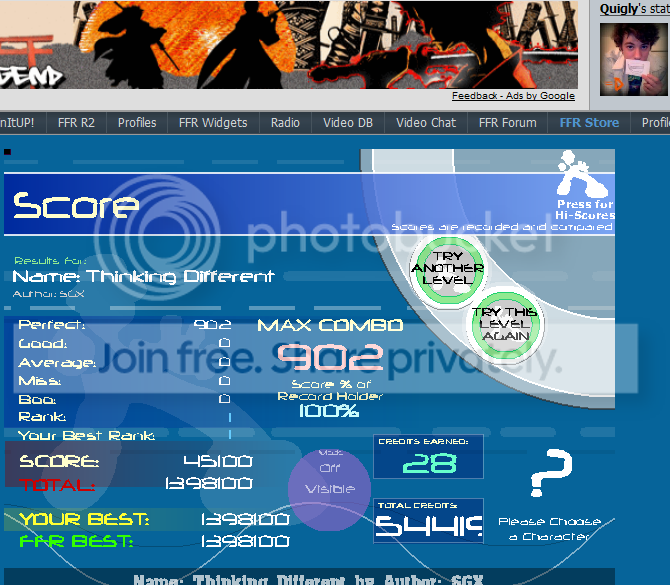
Task: Open the FFR Forum tab
Action: click(507, 123)
